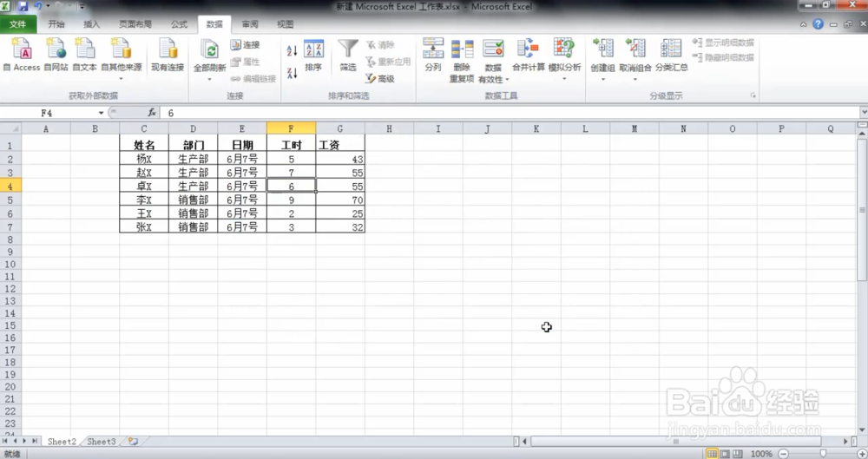Open 分级显示 dialog launcher
The height and width of the screenshot is (459, 868).
[753, 95]
